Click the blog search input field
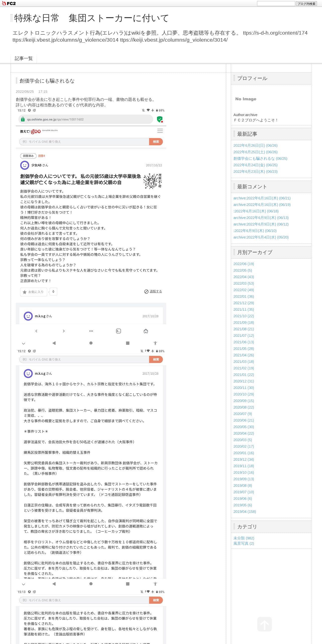The image size is (322, 644). click(x=276, y=4)
